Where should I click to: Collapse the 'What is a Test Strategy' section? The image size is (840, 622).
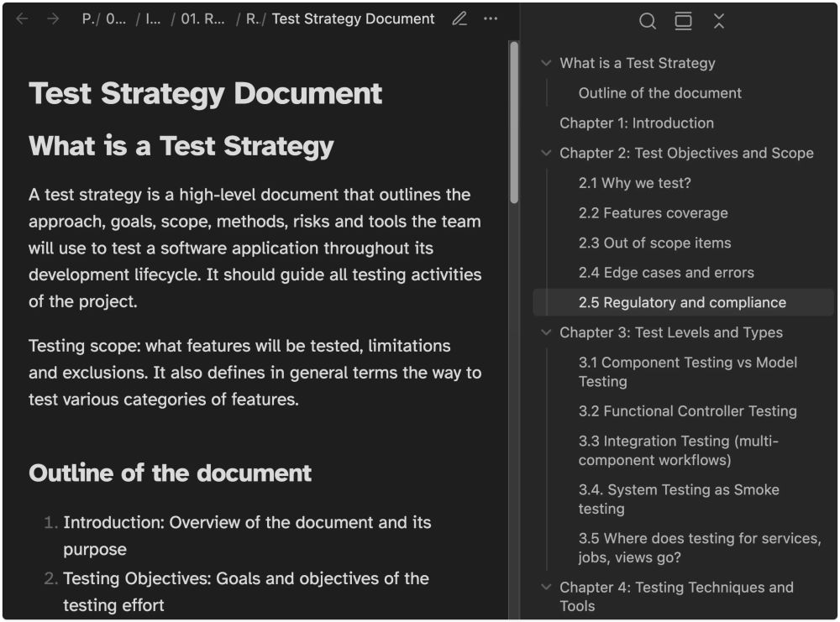[x=545, y=62]
